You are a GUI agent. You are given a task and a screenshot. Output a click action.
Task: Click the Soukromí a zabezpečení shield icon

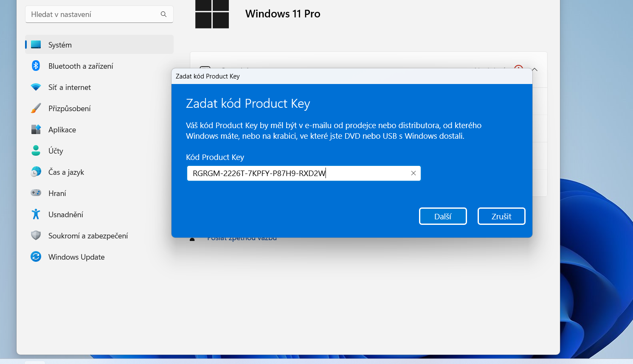click(x=36, y=235)
